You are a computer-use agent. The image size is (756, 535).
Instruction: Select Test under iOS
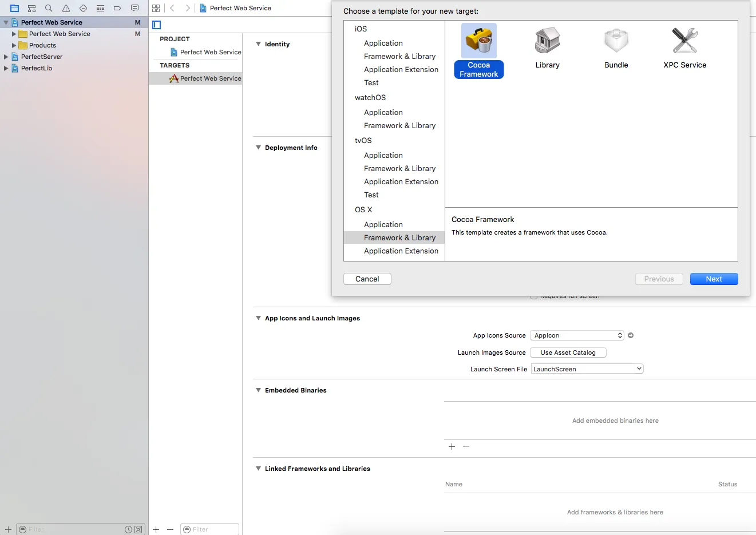pos(371,82)
